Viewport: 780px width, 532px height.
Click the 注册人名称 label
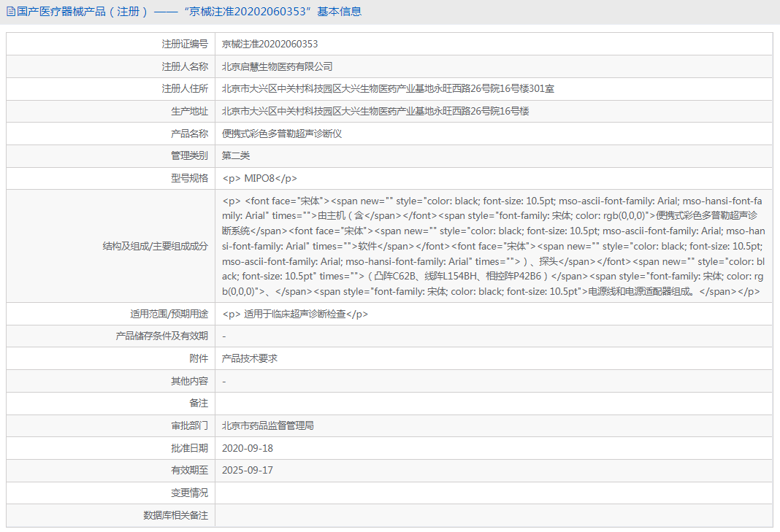pos(185,66)
